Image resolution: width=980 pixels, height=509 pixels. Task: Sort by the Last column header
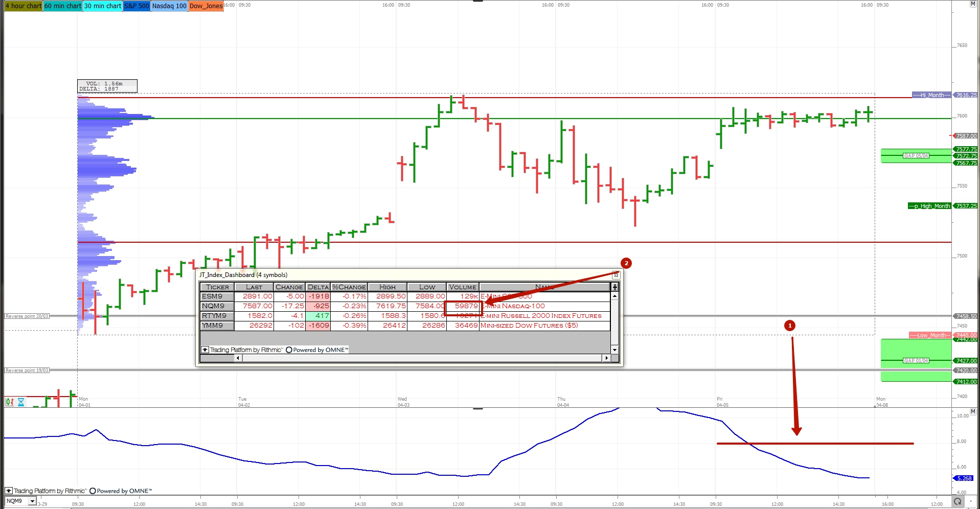(x=254, y=287)
